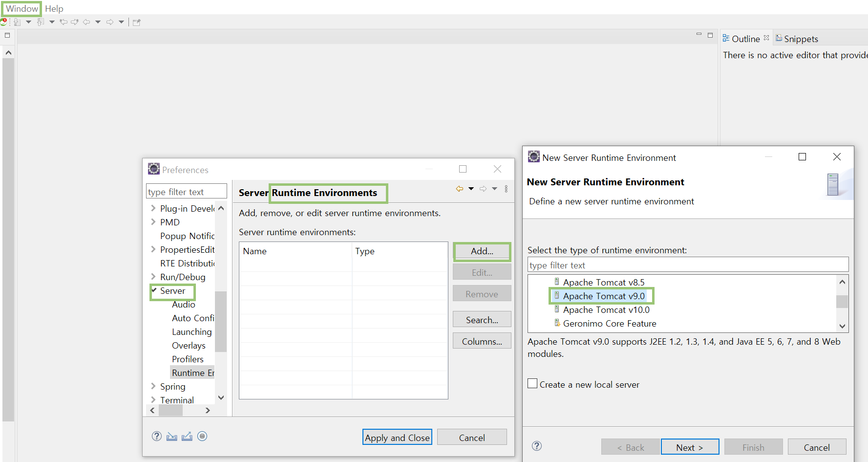Select Overlays under Server
This screenshot has height=462, width=868.
coord(189,345)
